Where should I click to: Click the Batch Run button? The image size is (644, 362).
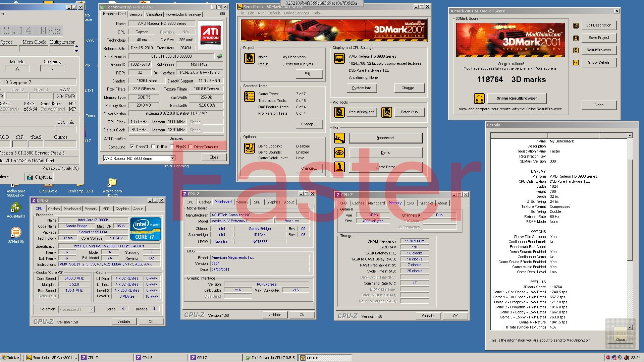pos(409,112)
